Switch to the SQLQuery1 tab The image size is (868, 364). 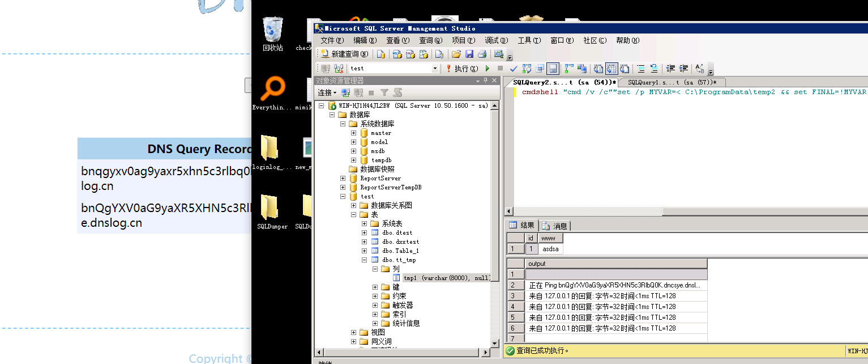coord(672,82)
